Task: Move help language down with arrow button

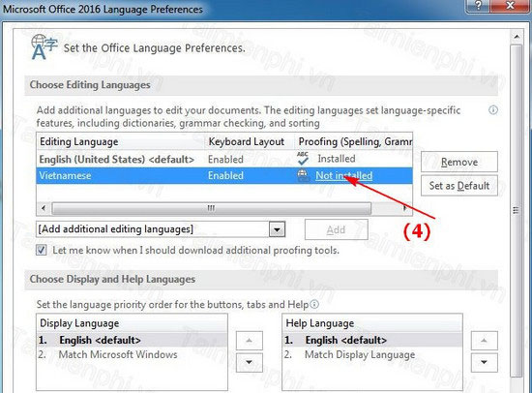Action: (485, 362)
